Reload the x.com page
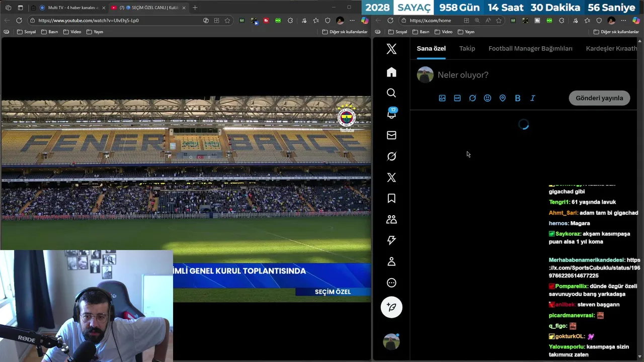 (x=390, y=21)
